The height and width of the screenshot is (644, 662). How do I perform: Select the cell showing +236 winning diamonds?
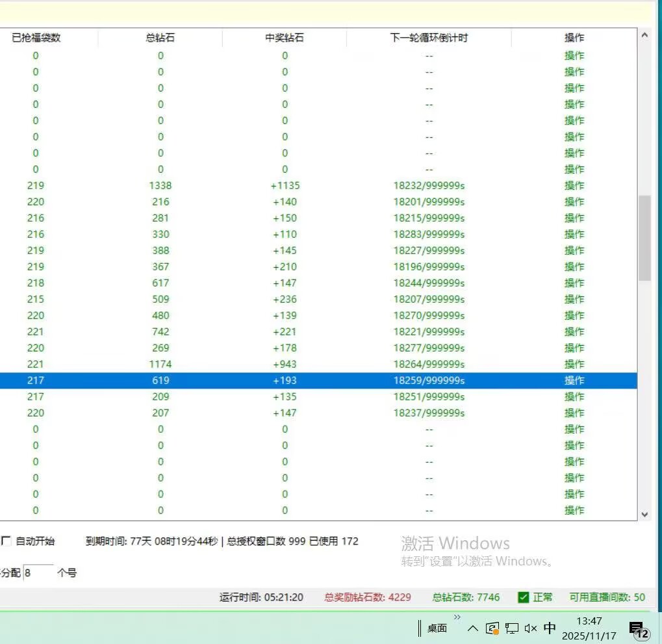click(285, 300)
